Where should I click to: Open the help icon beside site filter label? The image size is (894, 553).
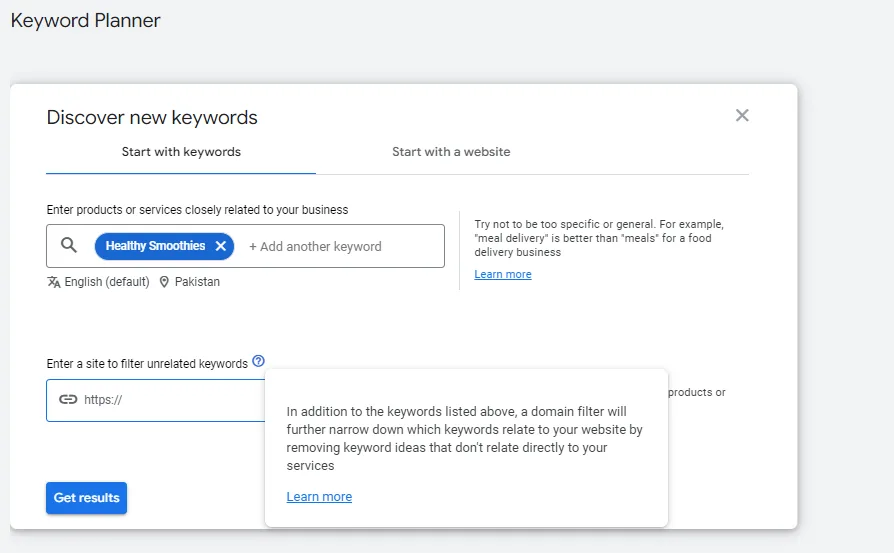258,361
